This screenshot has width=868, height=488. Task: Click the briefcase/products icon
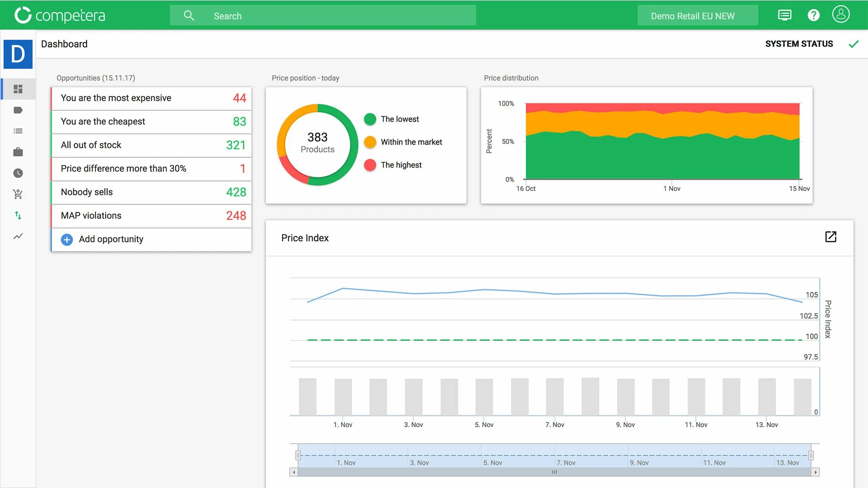click(18, 152)
